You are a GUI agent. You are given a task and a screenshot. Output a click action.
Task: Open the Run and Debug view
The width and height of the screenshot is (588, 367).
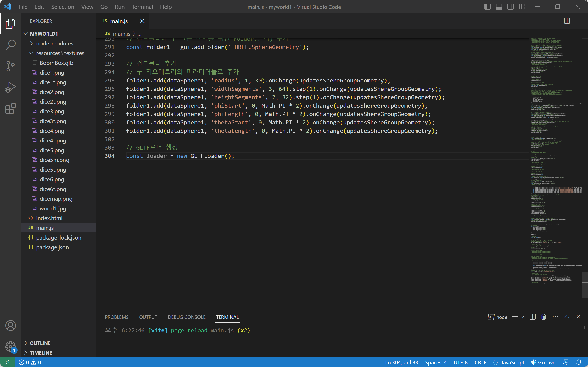click(10, 87)
